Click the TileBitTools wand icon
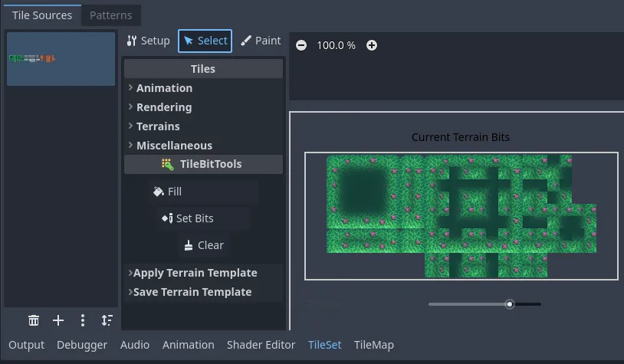This screenshot has height=364, width=624. tap(168, 164)
